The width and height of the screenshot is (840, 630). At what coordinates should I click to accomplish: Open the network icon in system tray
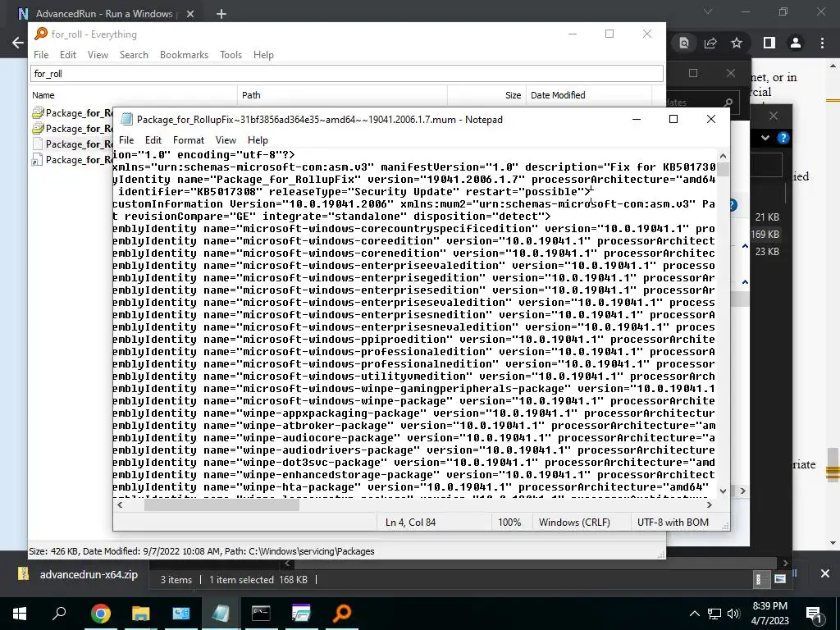[x=714, y=614]
